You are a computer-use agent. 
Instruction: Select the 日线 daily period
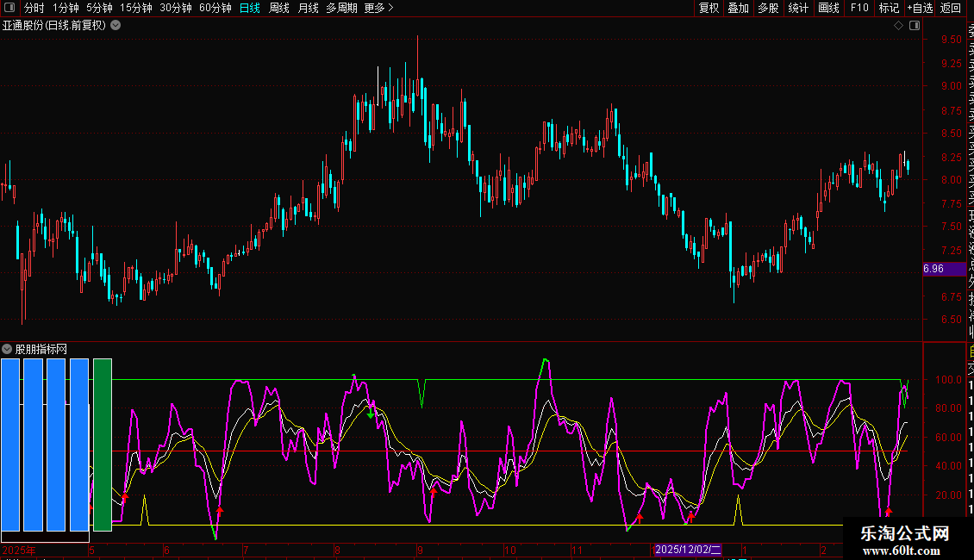pyautogui.click(x=250, y=8)
